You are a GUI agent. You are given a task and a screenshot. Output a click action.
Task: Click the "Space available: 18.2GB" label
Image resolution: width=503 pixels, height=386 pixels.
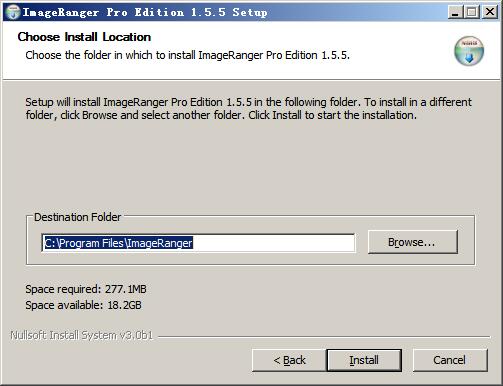click(83, 305)
